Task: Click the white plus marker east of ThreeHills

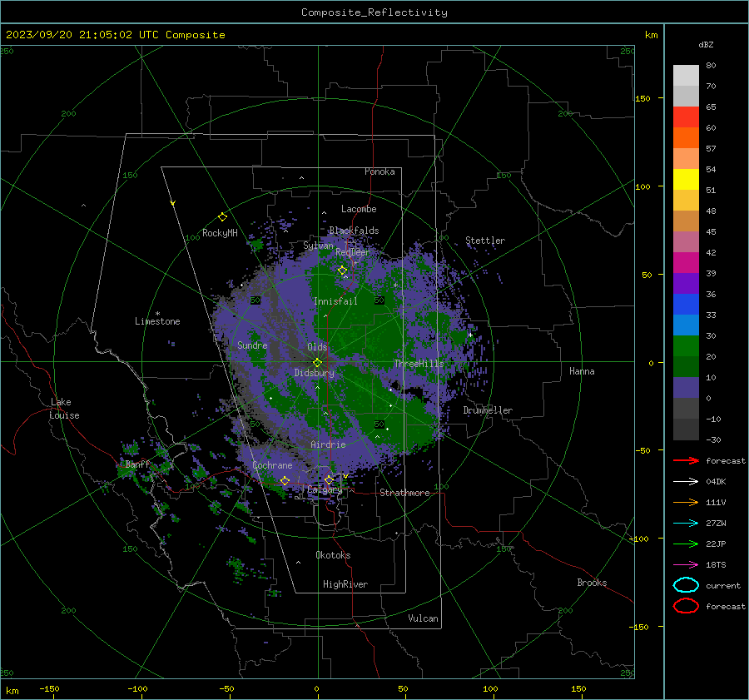Action: 470,335
